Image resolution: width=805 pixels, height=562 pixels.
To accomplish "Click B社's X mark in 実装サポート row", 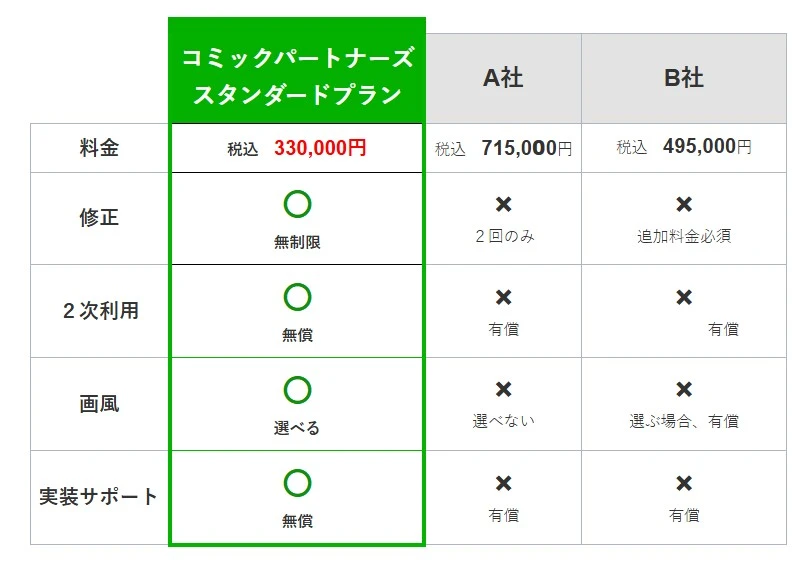I will coord(684,484).
